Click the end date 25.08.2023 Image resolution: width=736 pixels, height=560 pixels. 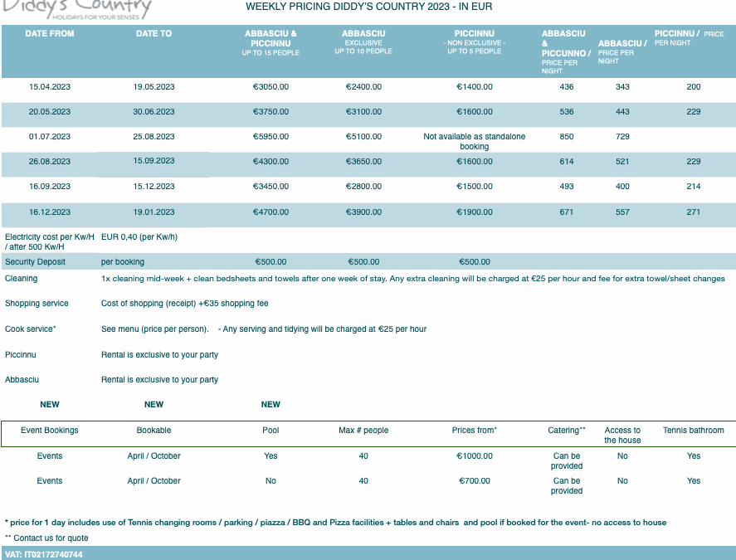(154, 137)
